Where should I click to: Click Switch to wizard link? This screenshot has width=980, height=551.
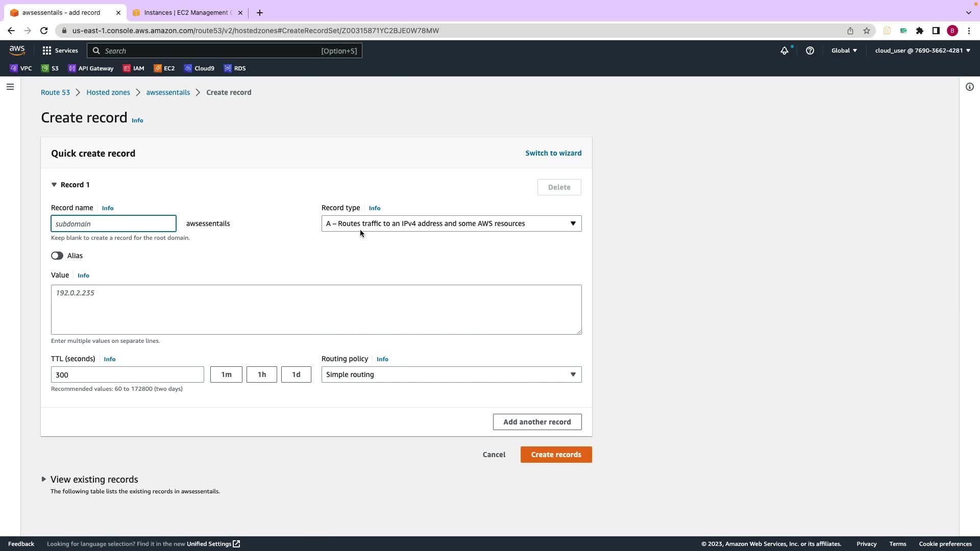tap(553, 153)
